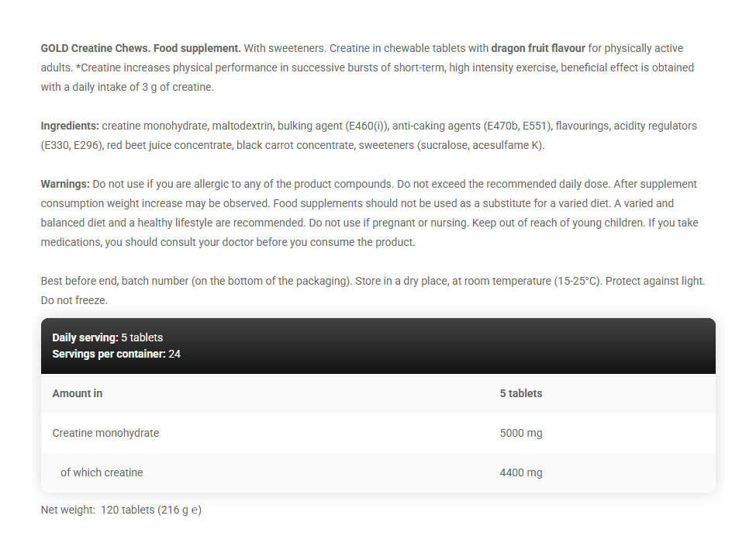Click the "Ingredients:" label
756x557 pixels.
70,126
